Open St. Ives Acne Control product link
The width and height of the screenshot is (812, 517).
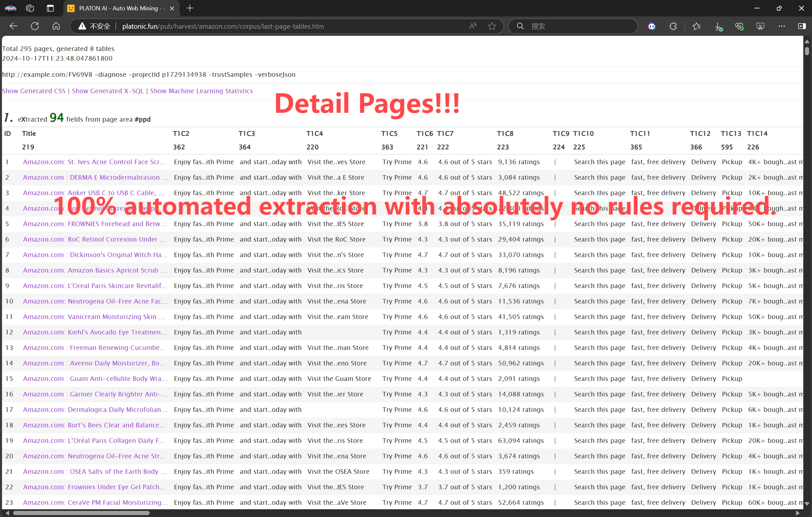[x=94, y=162]
